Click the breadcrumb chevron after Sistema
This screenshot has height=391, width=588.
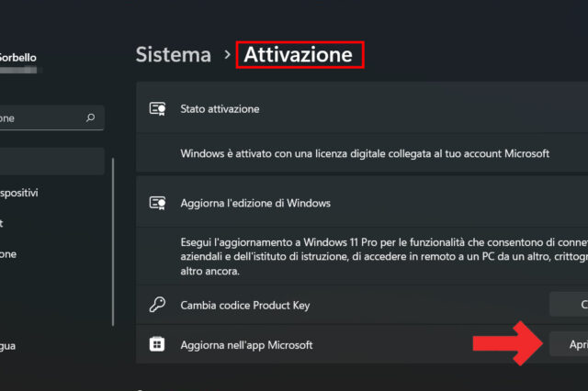pos(227,55)
